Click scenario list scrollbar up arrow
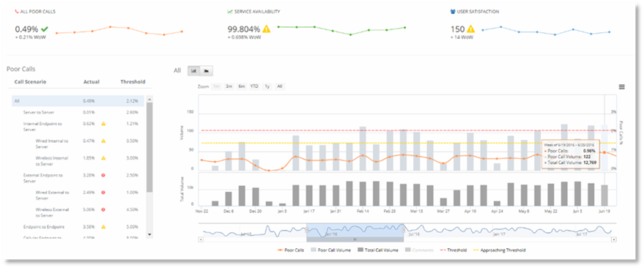The width and height of the screenshot is (644, 268). 149,100
